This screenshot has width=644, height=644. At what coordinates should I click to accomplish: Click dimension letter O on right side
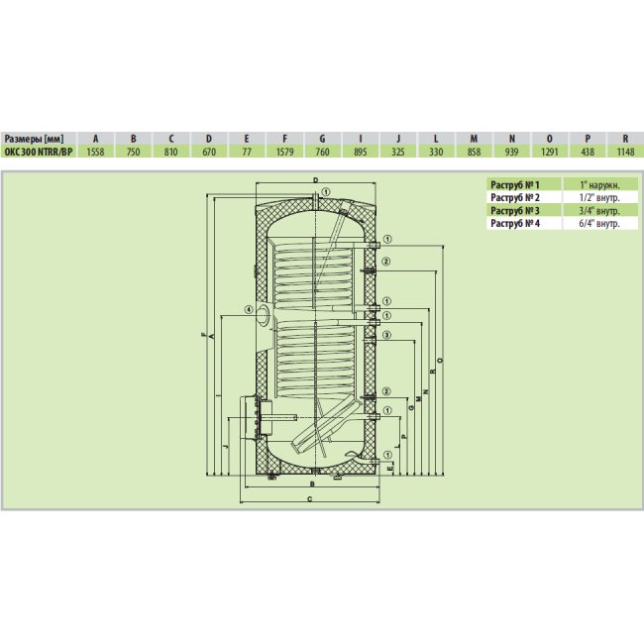point(440,359)
